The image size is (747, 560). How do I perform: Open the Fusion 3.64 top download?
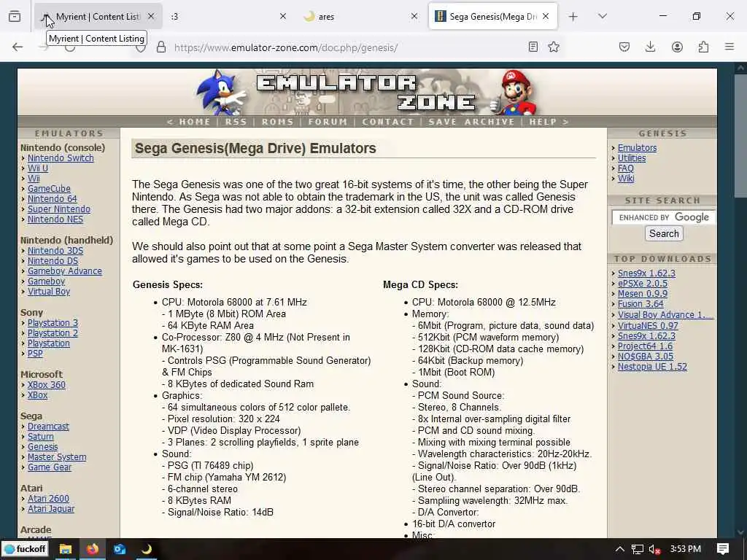point(640,304)
